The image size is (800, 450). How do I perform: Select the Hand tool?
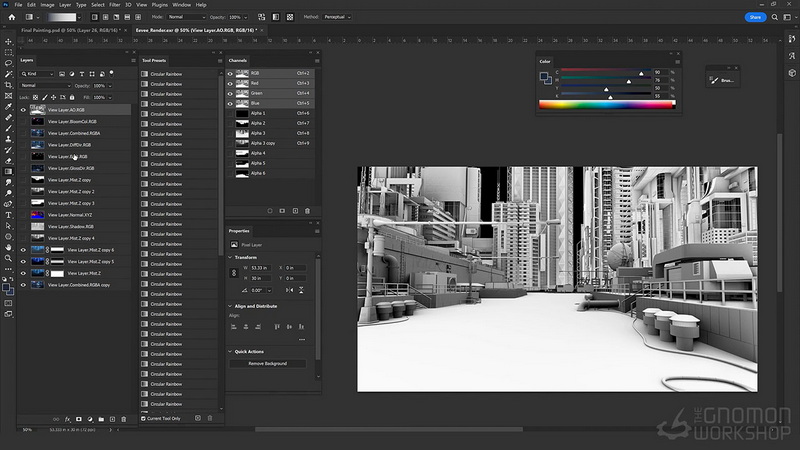click(8, 247)
